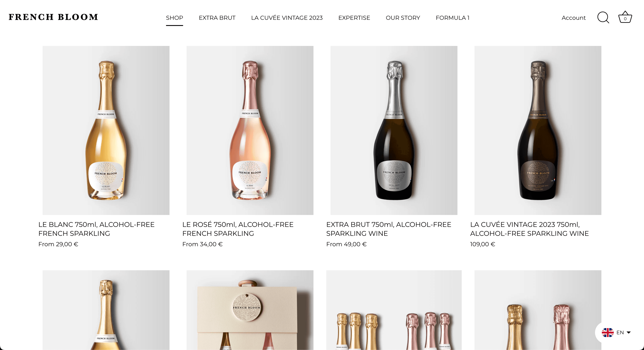The image size is (644, 350).
Task: Go to the Formula 1 page
Action: (453, 18)
